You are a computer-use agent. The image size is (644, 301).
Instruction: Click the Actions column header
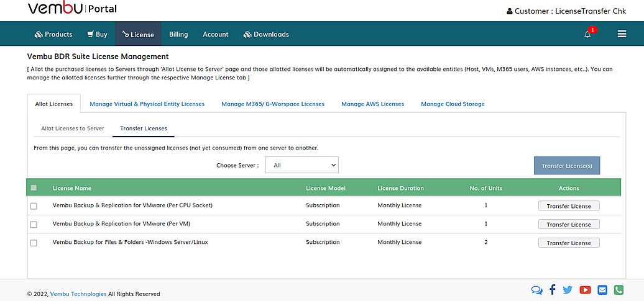pyautogui.click(x=569, y=188)
